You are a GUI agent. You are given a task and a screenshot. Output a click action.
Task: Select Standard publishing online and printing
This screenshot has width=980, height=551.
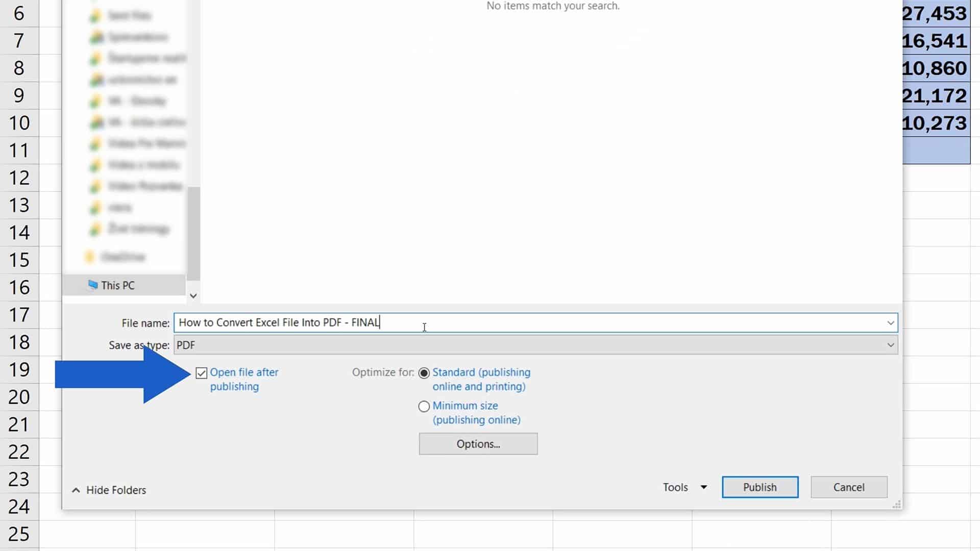(x=424, y=373)
